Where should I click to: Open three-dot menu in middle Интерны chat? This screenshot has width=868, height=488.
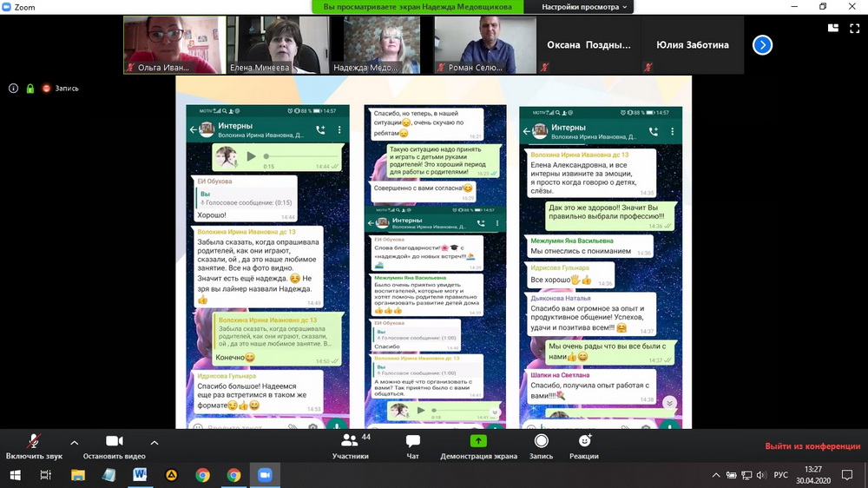pyautogui.click(x=497, y=223)
